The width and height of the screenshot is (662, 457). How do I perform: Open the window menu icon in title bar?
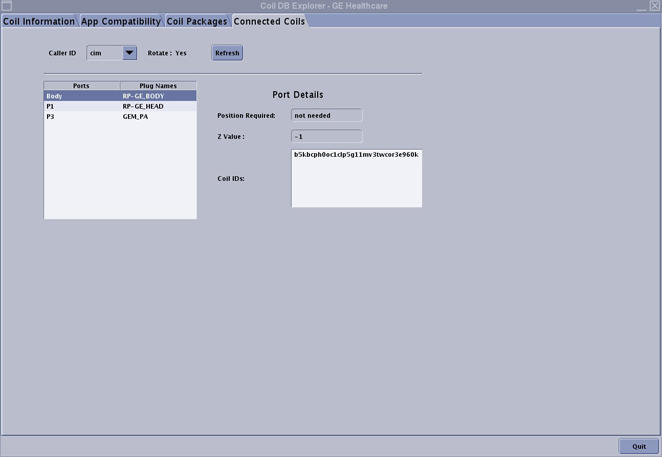pyautogui.click(x=6, y=6)
